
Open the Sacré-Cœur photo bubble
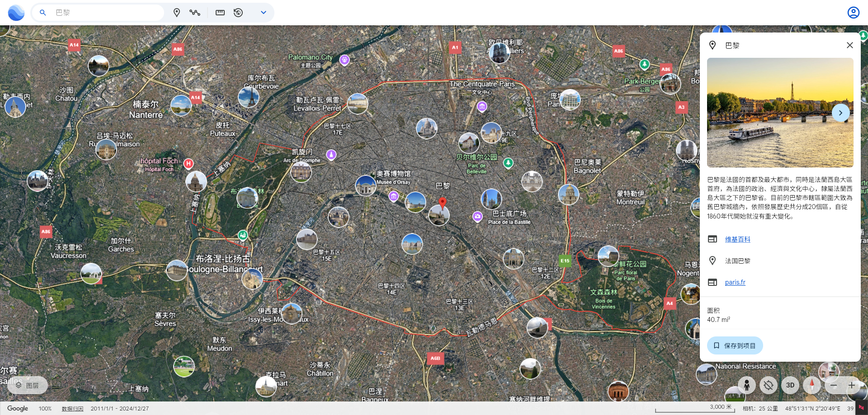(x=426, y=128)
